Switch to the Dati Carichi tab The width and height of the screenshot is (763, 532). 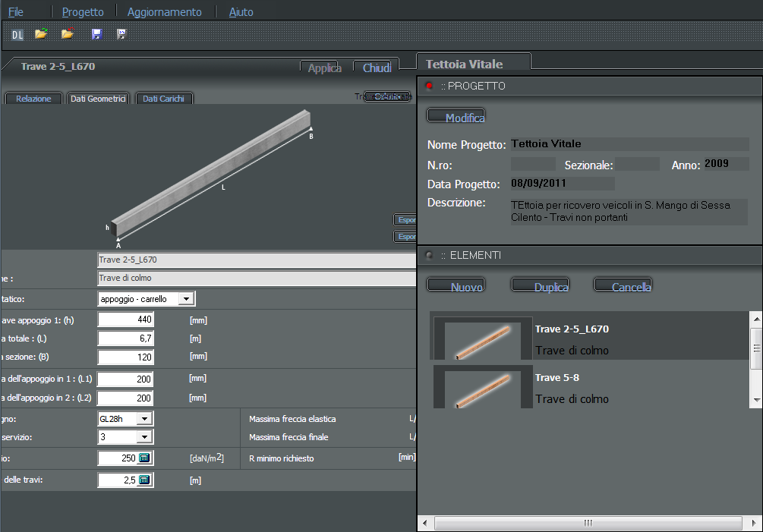[x=163, y=99]
